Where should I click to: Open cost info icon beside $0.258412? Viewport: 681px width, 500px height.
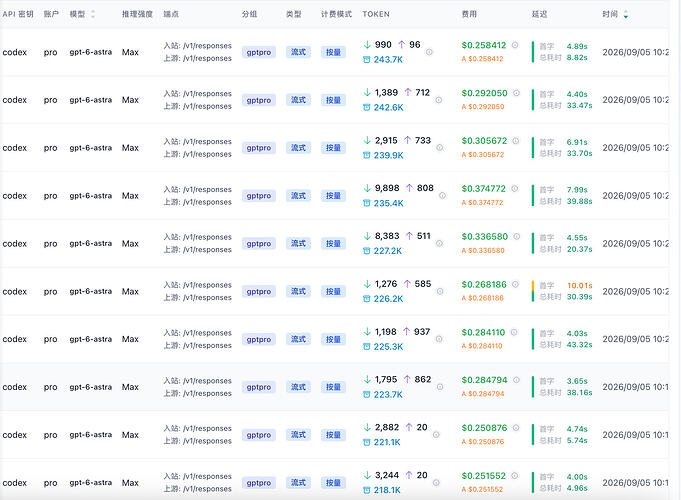coord(515,45)
